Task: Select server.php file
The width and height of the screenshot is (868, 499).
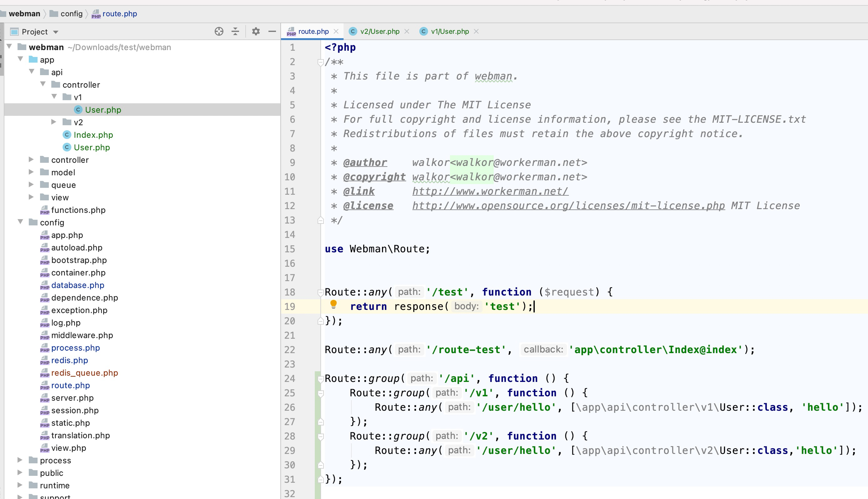Action: tap(72, 398)
